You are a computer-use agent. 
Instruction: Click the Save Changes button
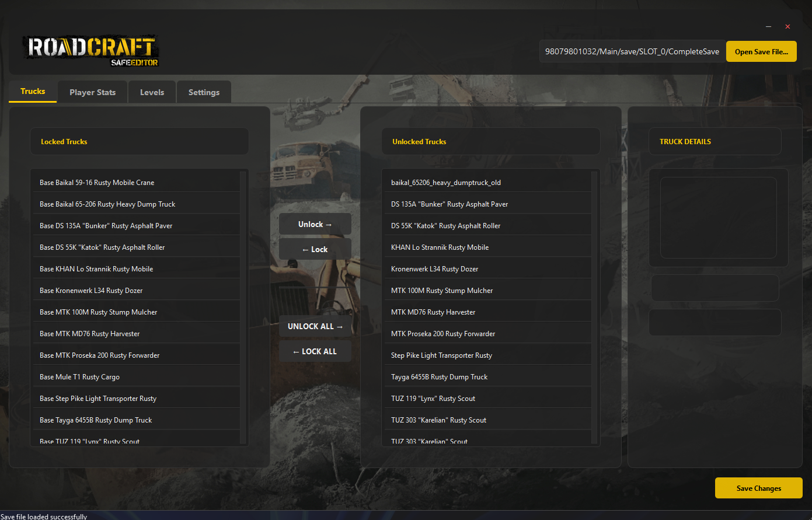tap(759, 488)
